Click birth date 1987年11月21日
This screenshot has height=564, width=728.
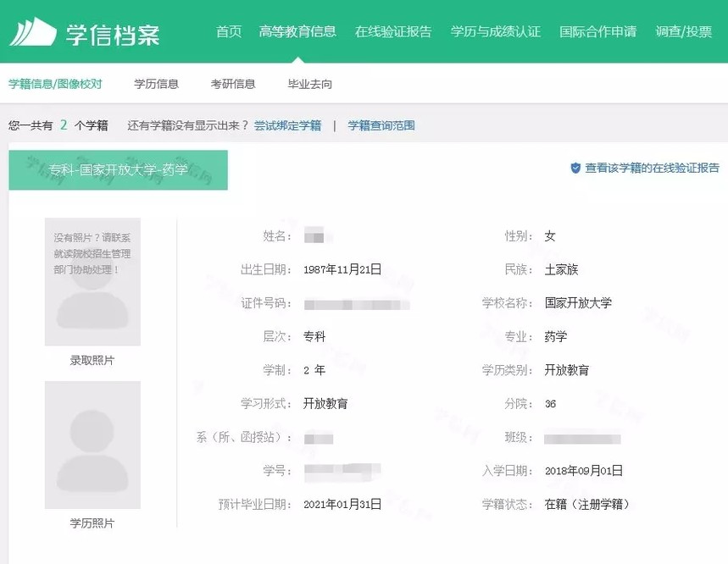click(x=342, y=269)
